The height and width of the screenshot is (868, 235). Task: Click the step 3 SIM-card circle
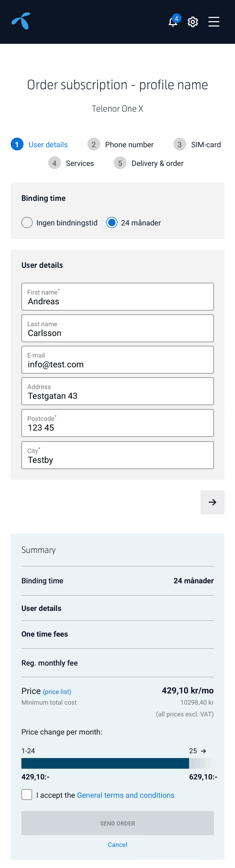click(180, 144)
